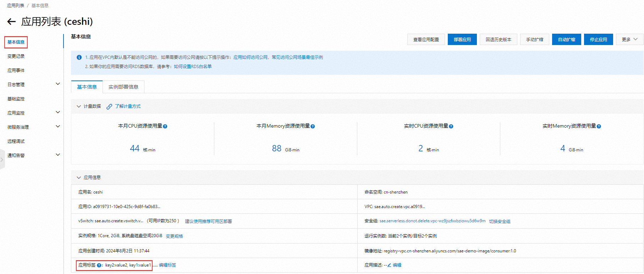Expand the 通知告警 sidebar menu
Screen dimensions: 644x274
click(x=58, y=155)
